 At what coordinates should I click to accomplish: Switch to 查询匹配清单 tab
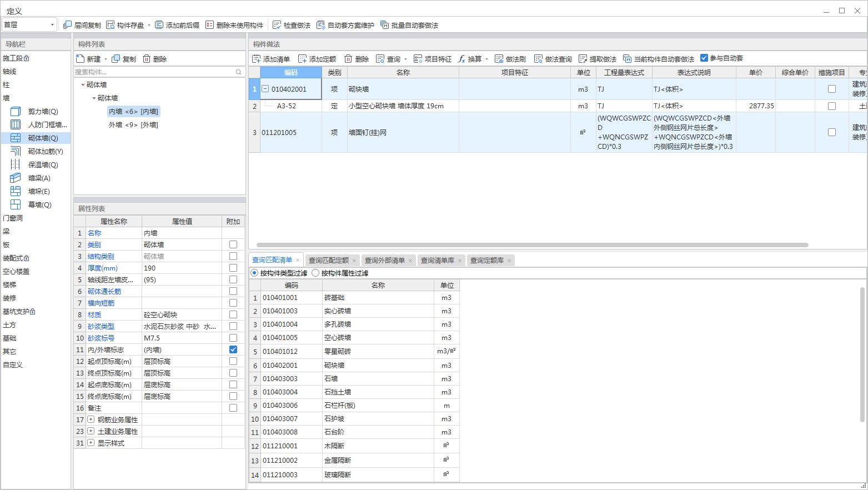click(x=272, y=260)
